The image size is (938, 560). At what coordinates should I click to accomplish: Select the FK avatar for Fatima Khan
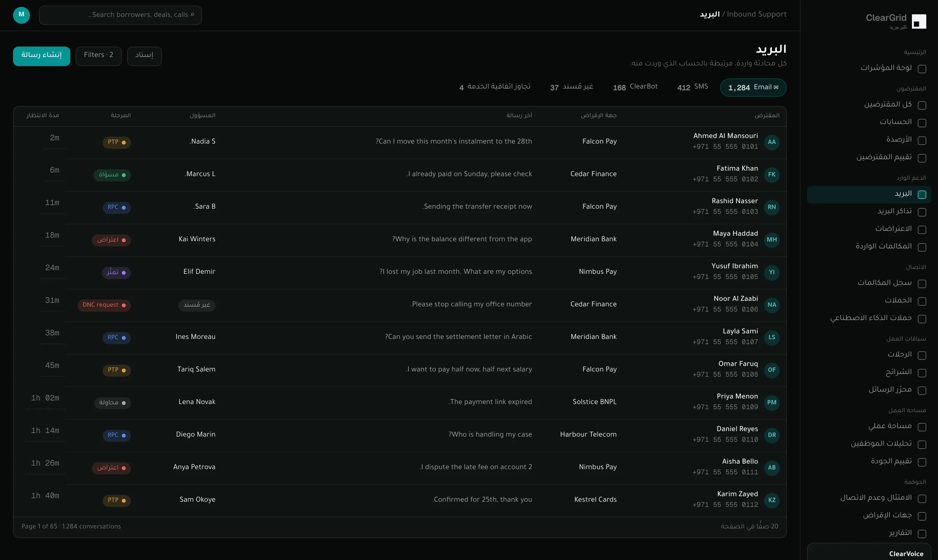pos(772,175)
